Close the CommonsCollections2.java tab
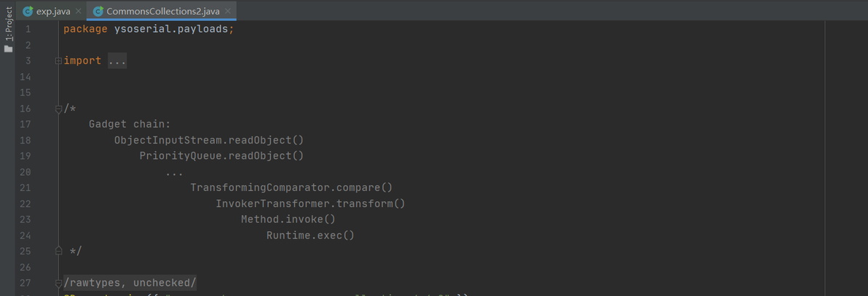 228,12
